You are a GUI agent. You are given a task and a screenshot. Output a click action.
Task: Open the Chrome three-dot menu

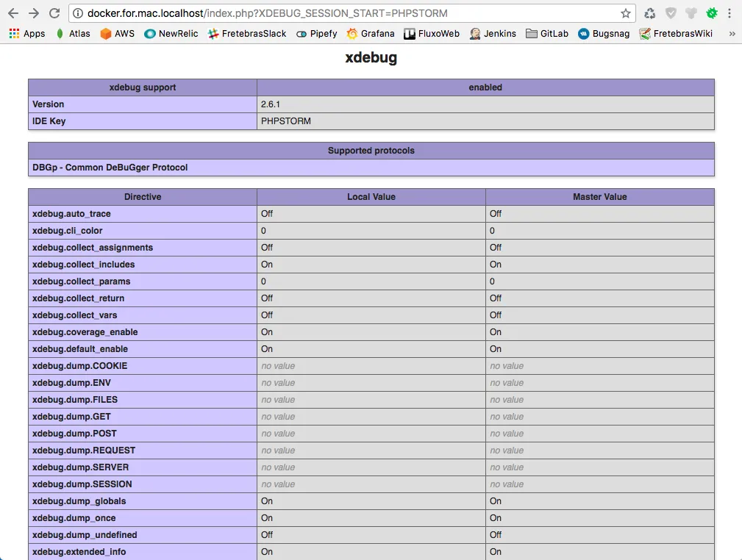point(729,13)
